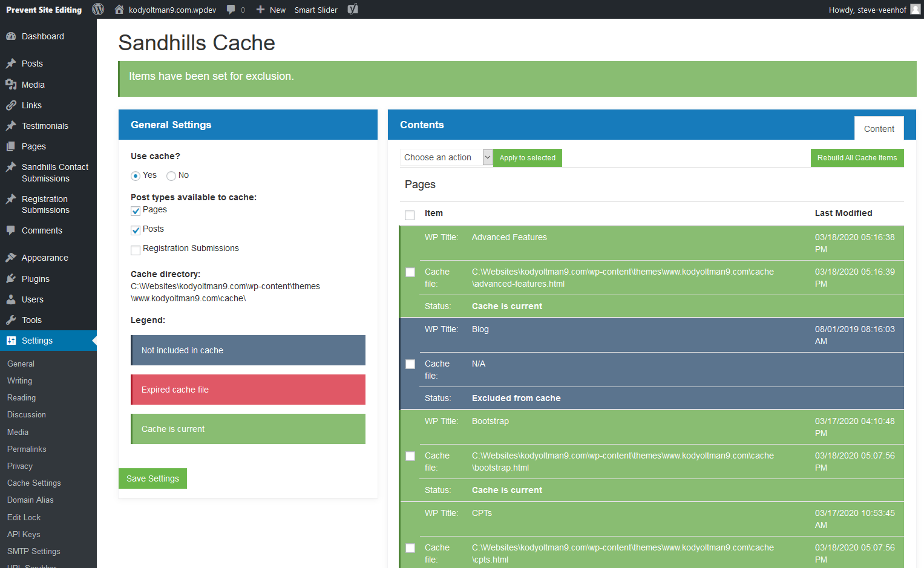The image size is (924, 568).
Task: Open the API Keys submenu item
Action: (x=24, y=534)
